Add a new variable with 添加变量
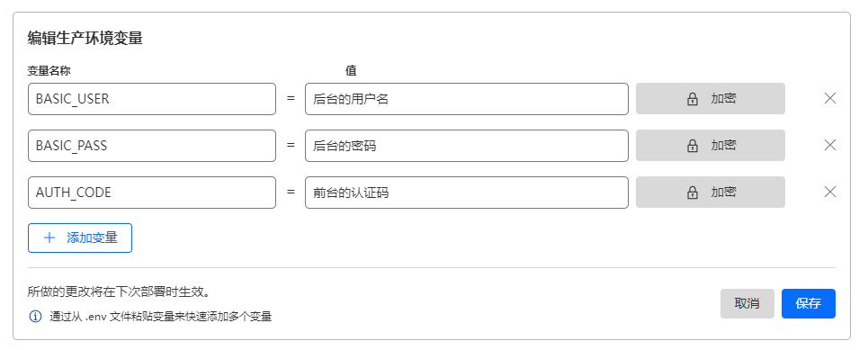 pyautogui.click(x=80, y=238)
